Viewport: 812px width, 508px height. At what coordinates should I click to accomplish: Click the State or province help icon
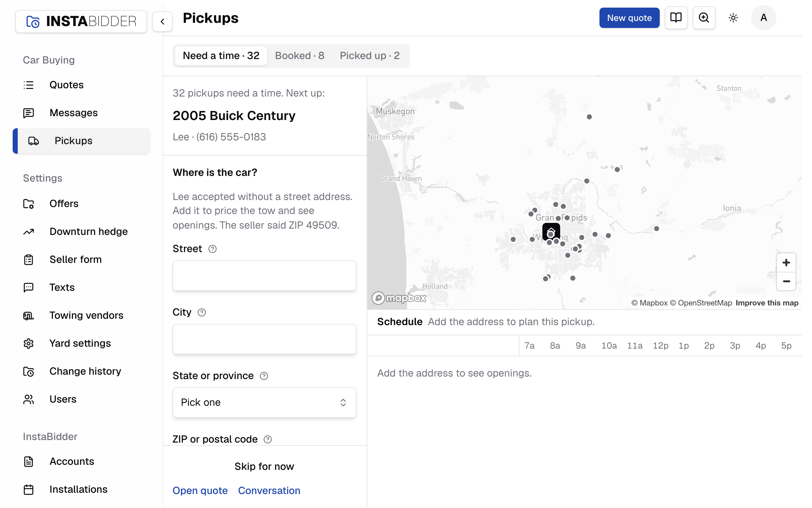(x=264, y=376)
